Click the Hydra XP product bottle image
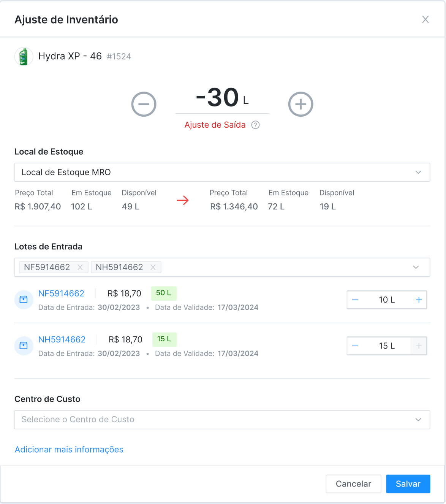The height and width of the screenshot is (504, 446). tap(24, 57)
